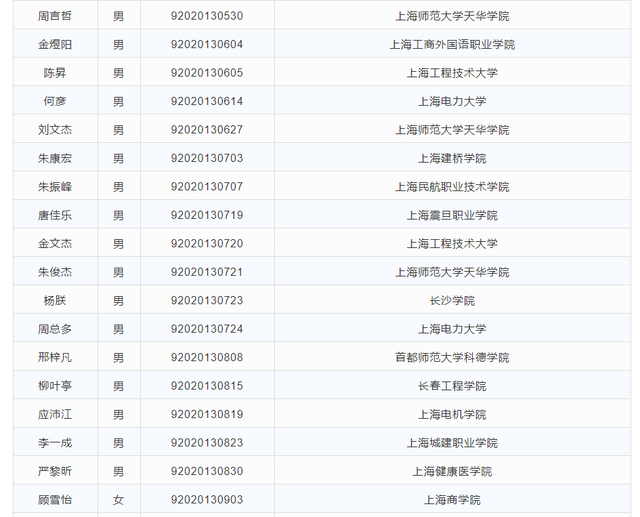Select school 上海电机学院
This screenshot has width=640, height=517.
point(452,415)
